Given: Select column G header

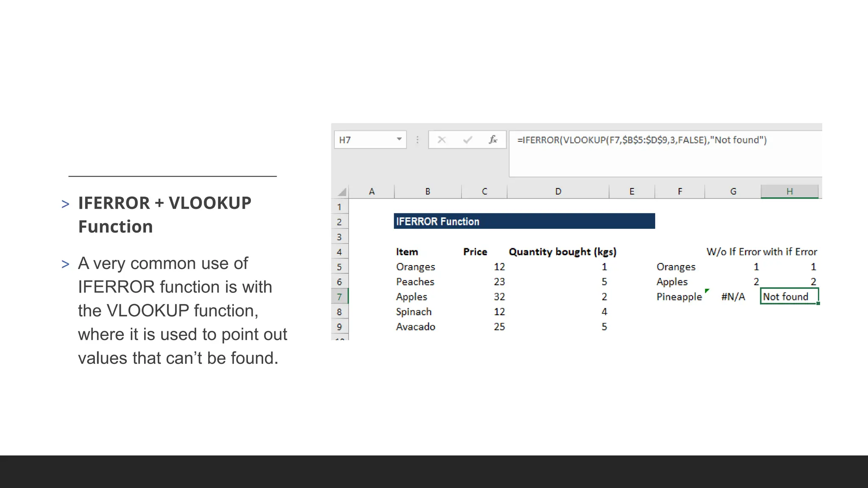Looking at the screenshot, I should pos(733,191).
